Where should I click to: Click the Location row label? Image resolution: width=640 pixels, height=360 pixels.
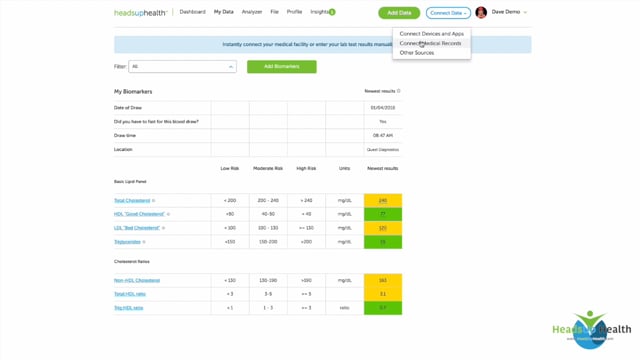point(123,149)
